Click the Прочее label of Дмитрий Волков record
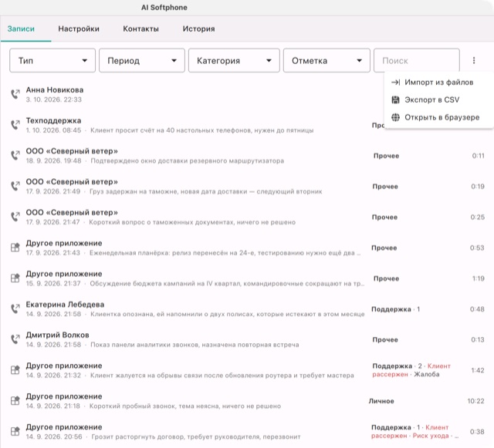 [x=385, y=340]
